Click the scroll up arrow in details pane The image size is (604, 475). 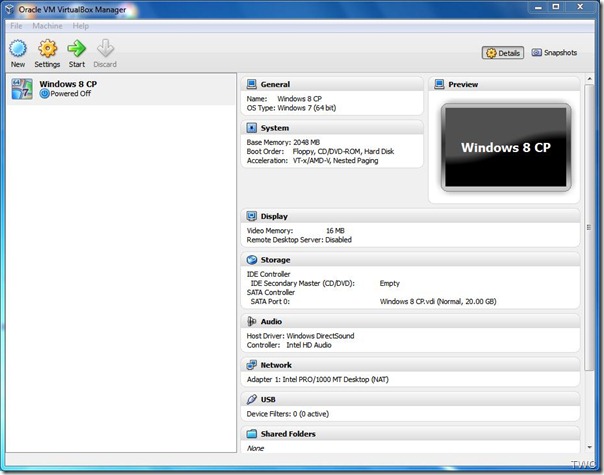589,79
